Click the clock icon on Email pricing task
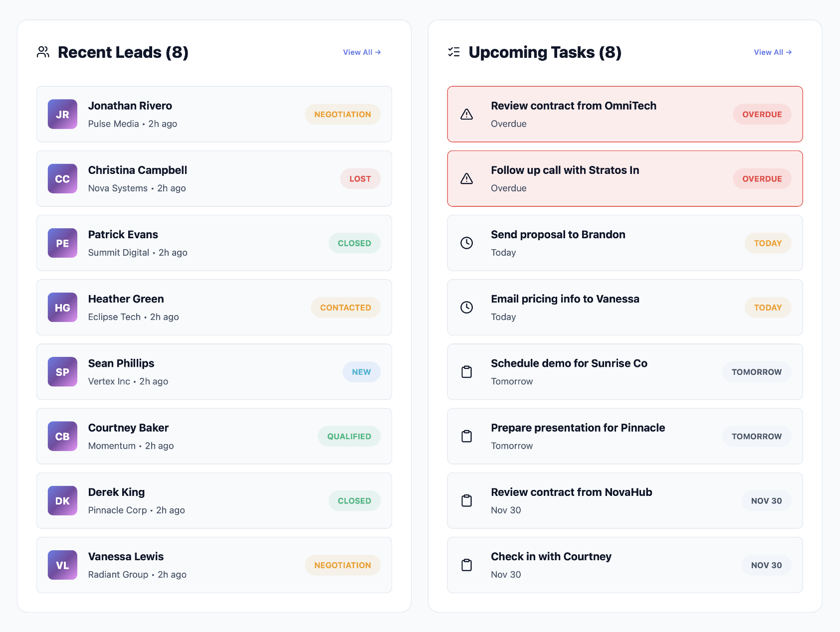 [x=466, y=307]
